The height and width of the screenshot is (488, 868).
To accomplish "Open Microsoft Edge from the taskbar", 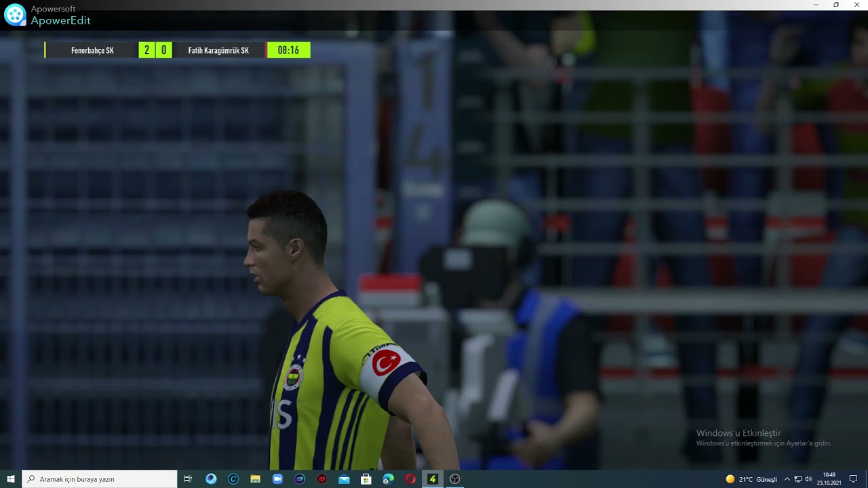I will [x=388, y=479].
